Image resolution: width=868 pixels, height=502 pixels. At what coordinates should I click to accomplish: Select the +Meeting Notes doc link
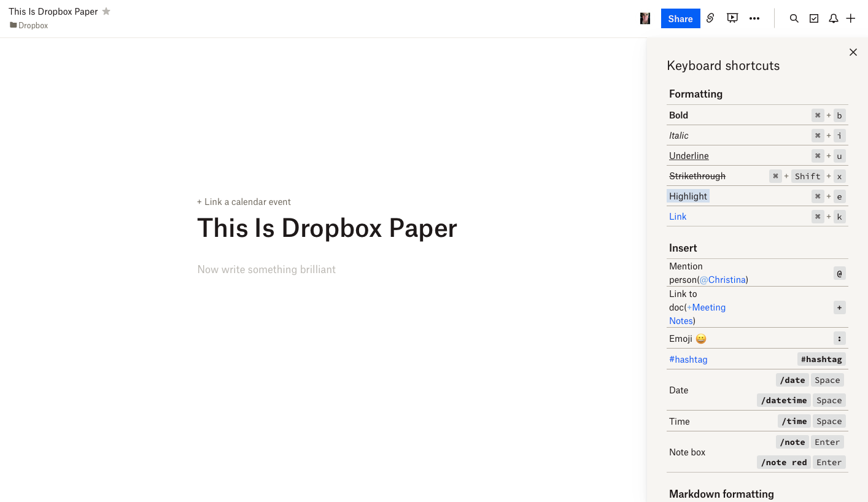coord(697,314)
